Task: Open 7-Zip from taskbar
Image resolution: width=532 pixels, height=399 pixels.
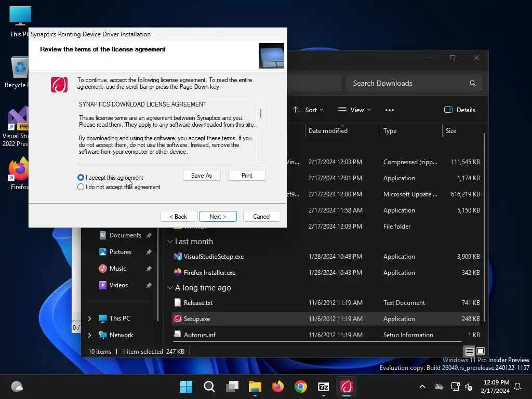Action: (323, 387)
